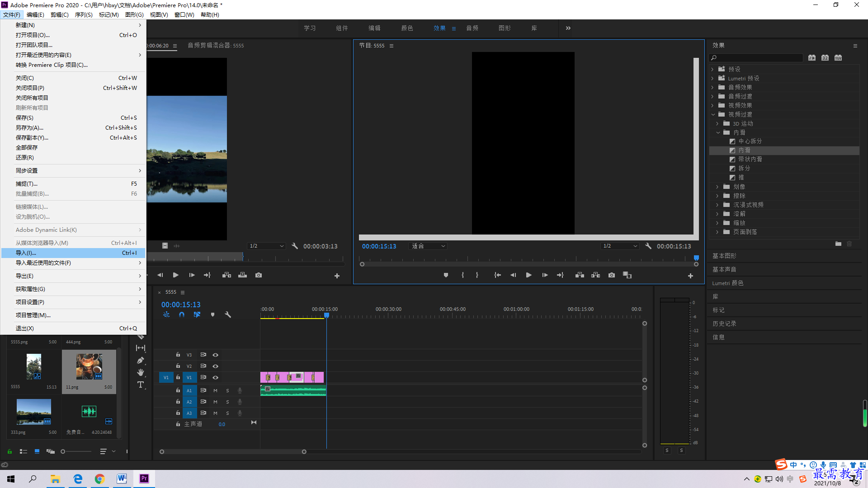Collapse the 视频过渡 folder
Screen dimensions: 868x488
(713, 114)
